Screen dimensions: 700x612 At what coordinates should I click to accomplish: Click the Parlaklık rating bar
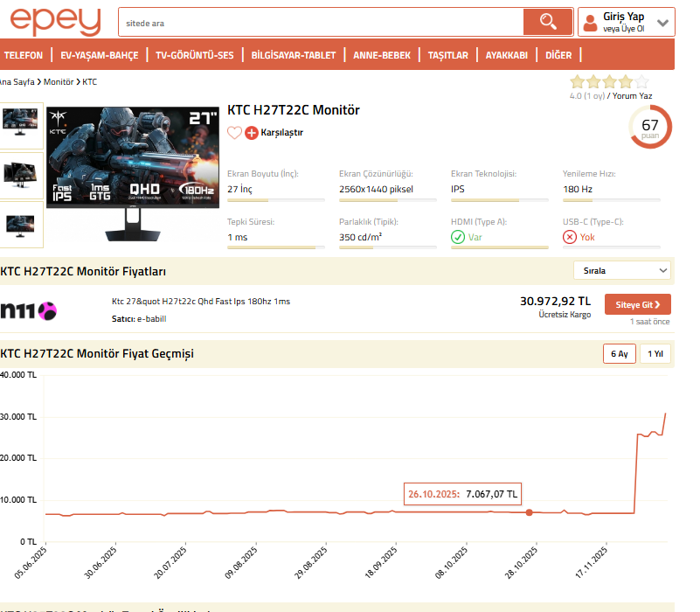pyautogui.click(x=387, y=247)
